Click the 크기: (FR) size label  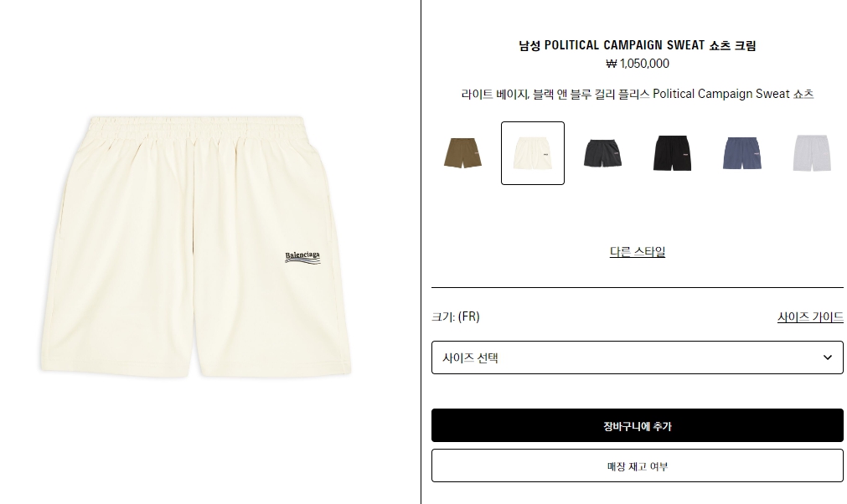[x=456, y=316]
